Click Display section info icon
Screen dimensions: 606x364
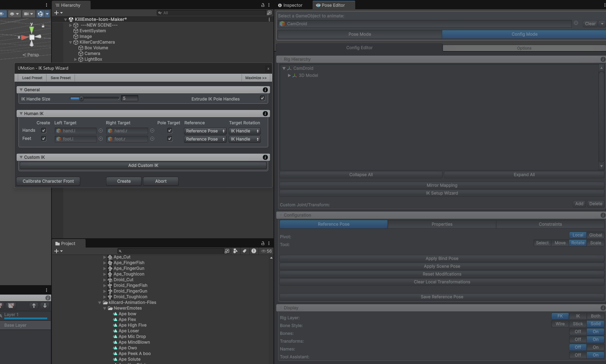tap(603, 308)
